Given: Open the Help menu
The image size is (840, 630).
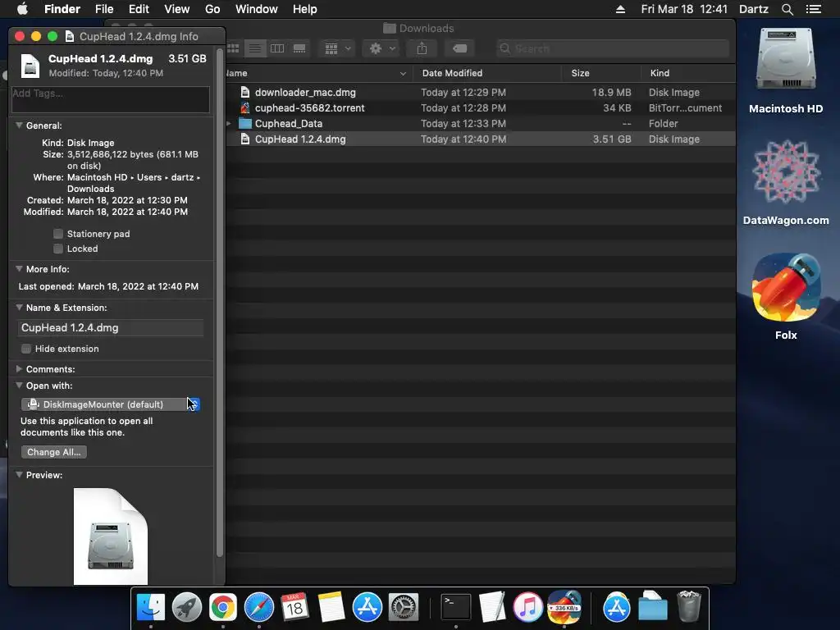Looking at the screenshot, I should [305, 9].
